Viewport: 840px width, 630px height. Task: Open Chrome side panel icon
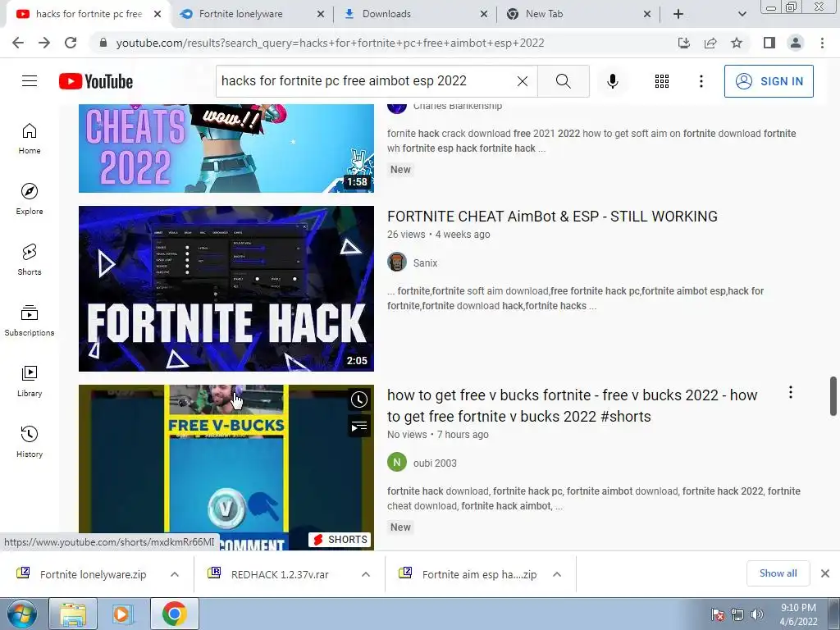coord(769,43)
